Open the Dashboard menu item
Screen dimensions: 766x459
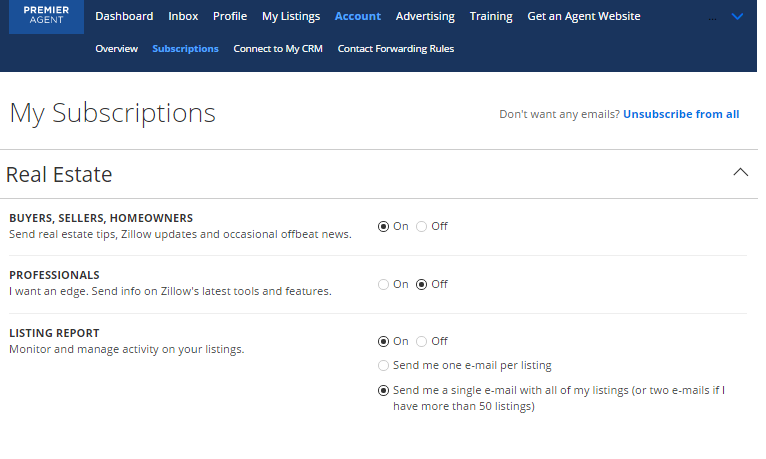click(124, 16)
